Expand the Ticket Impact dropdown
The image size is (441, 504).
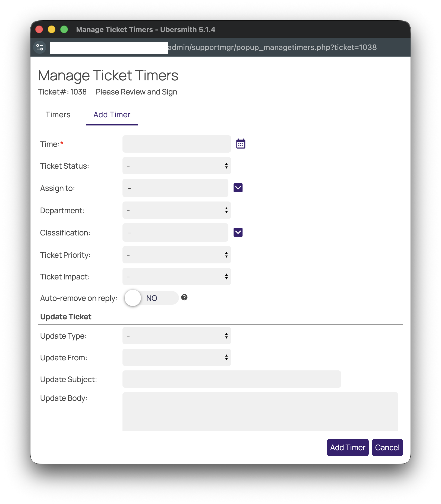click(x=177, y=276)
